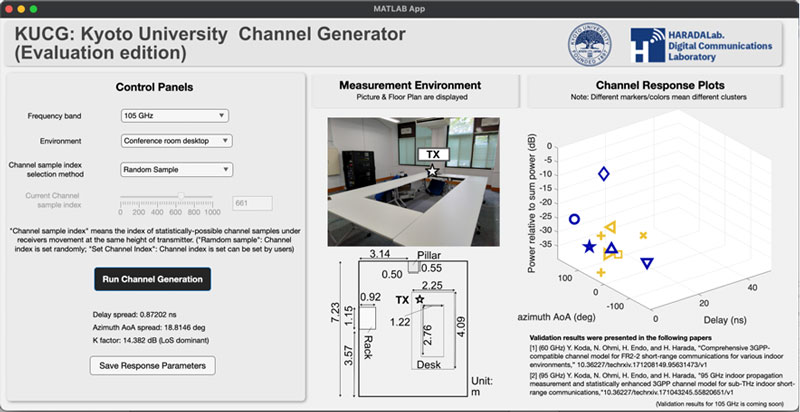Expand the Environment dropdown
The height and width of the screenshot is (412, 800).
coord(176,141)
